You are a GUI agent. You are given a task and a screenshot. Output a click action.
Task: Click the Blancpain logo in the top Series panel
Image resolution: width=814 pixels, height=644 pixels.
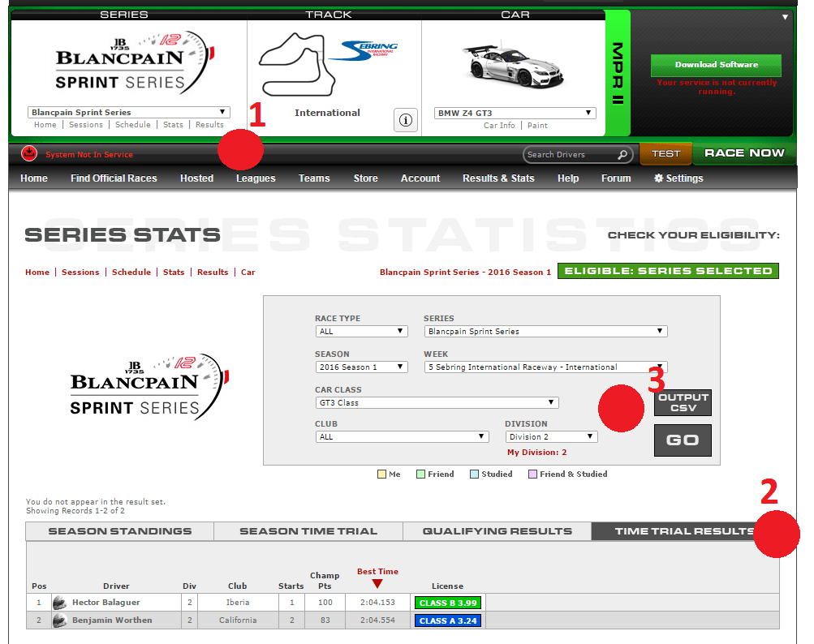135,63
